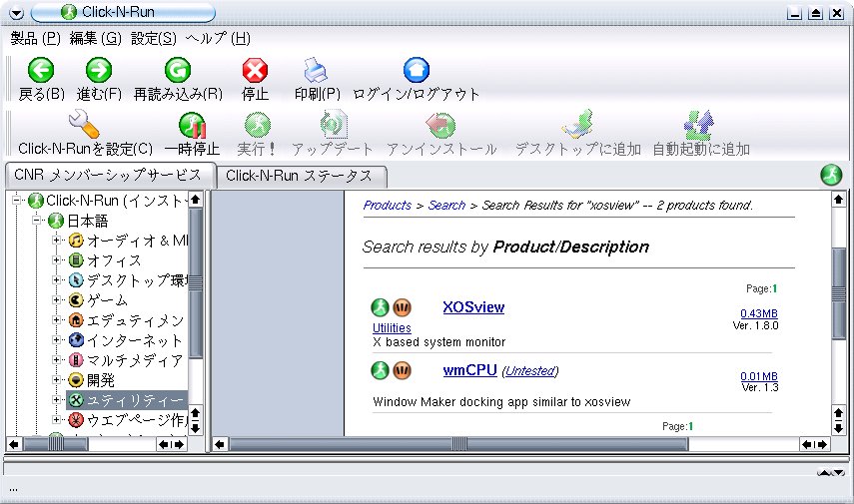The width and height of the screenshot is (854, 504).
Task: Select the エデュテイメント tree item
Action: click(x=136, y=320)
